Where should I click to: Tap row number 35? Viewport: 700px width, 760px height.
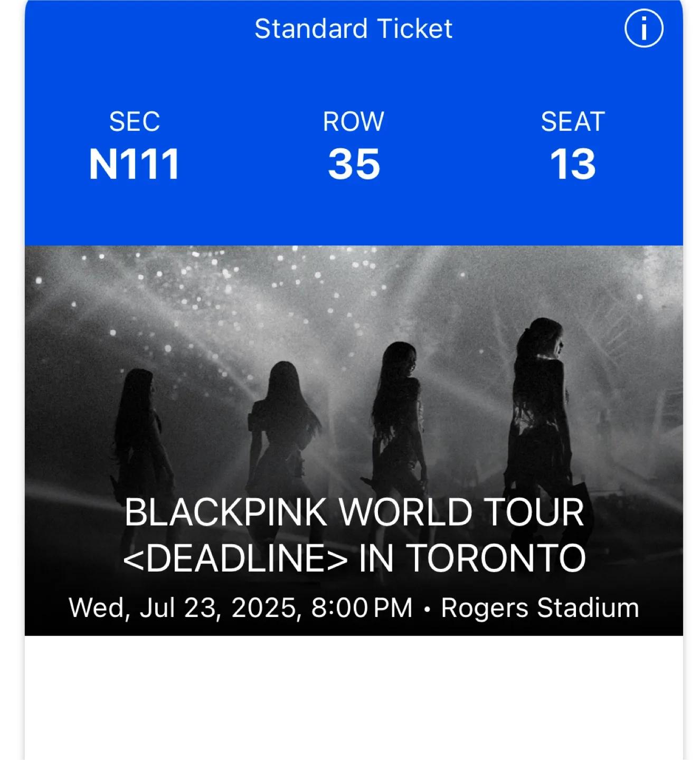click(x=354, y=164)
